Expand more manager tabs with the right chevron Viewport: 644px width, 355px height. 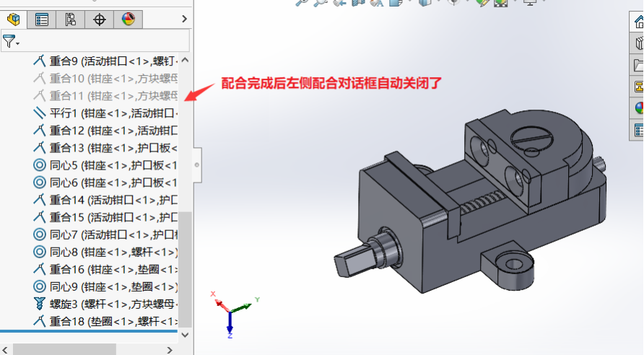pos(184,19)
